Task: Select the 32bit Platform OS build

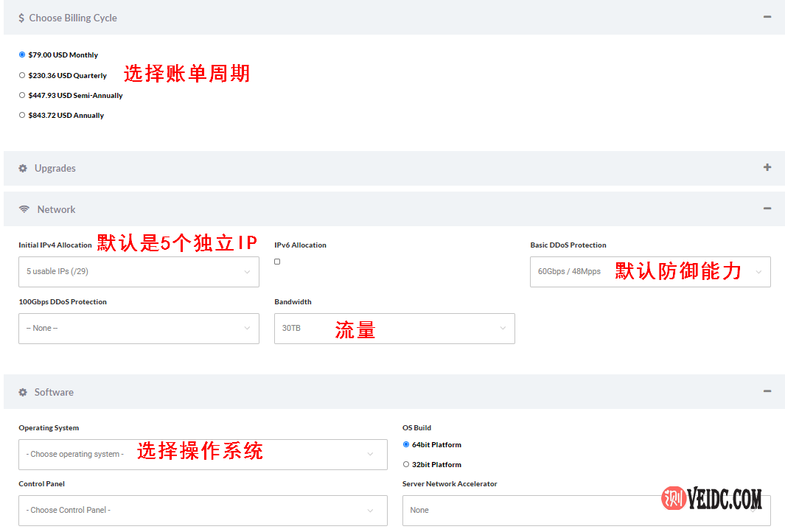Action: click(406, 464)
